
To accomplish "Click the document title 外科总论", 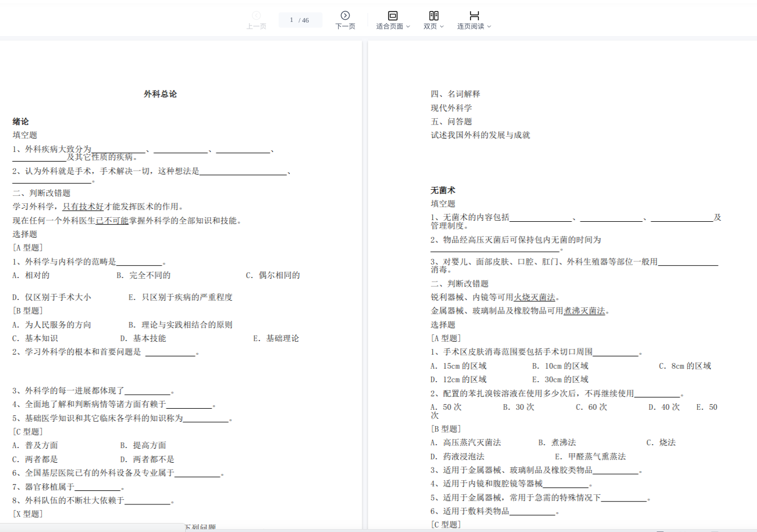I will 160,94.
